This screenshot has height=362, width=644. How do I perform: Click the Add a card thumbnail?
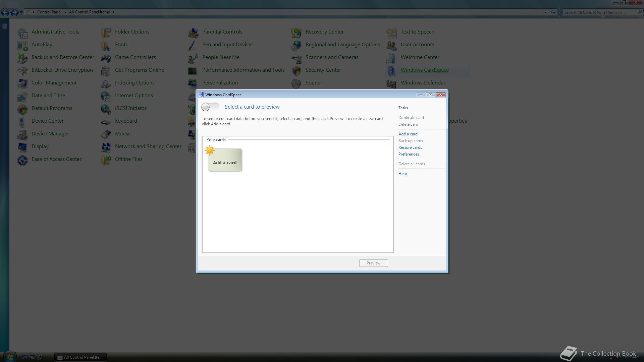pyautogui.click(x=224, y=160)
